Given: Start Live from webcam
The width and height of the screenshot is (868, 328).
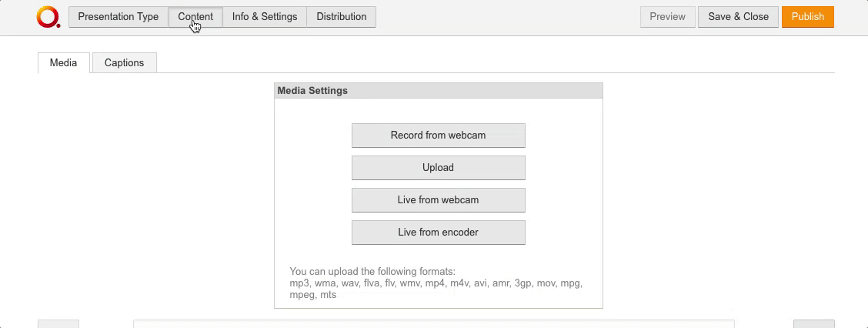Looking at the screenshot, I should click(x=438, y=200).
